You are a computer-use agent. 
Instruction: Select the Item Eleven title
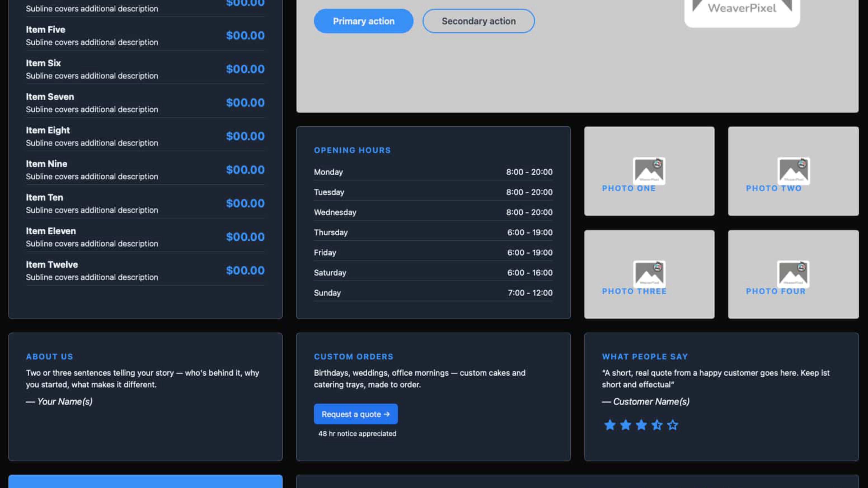(51, 231)
